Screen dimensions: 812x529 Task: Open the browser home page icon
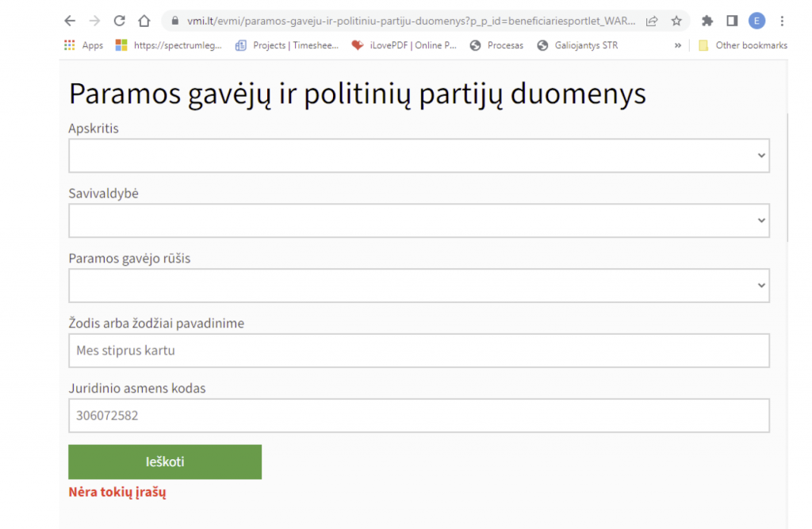[x=144, y=21]
